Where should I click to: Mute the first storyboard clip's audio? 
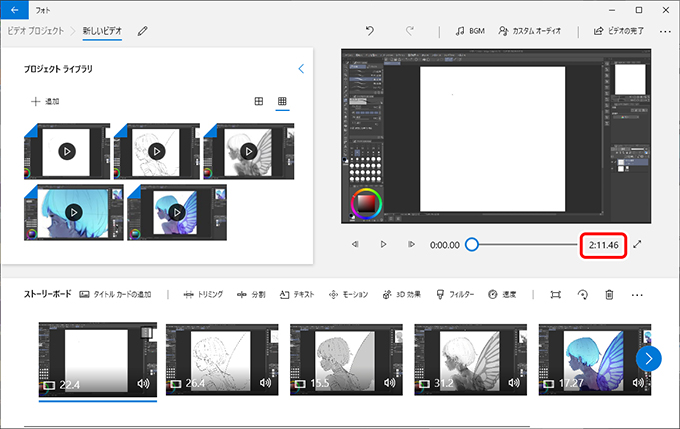[x=143, y=383]
